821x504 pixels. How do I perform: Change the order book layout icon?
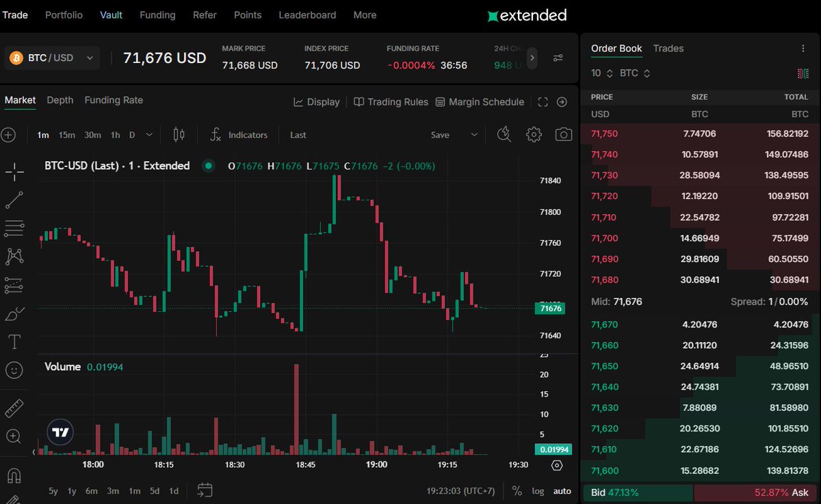[x=803, y=73]
